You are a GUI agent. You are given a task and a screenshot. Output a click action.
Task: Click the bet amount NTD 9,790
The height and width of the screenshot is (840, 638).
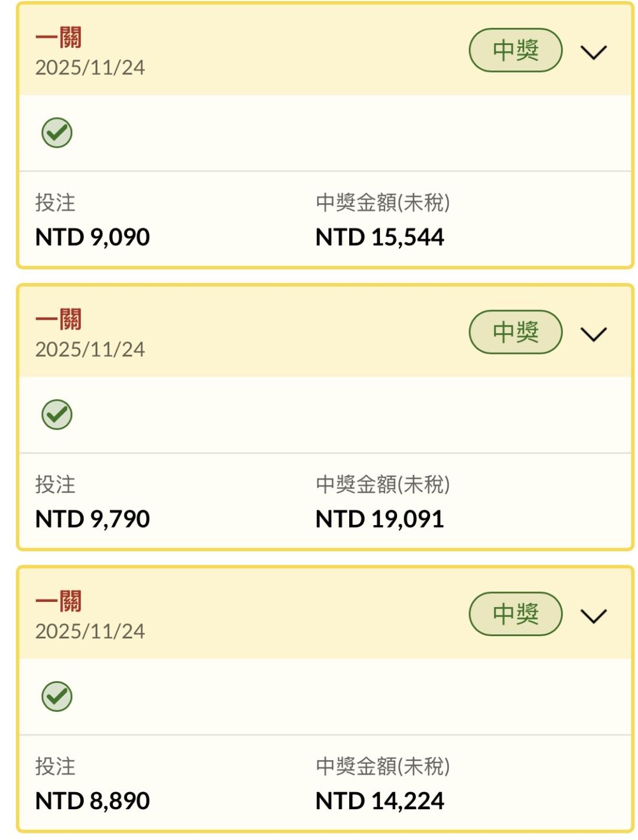pos(93,519)
